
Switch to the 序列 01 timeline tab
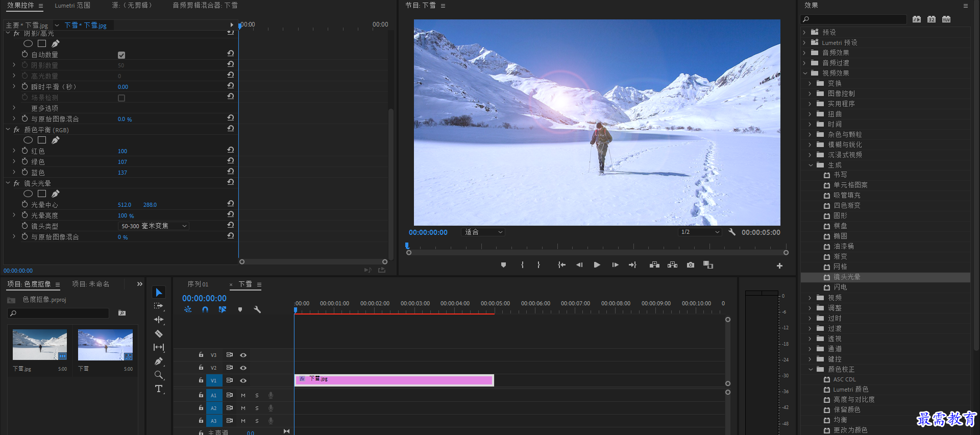[198, 284]
